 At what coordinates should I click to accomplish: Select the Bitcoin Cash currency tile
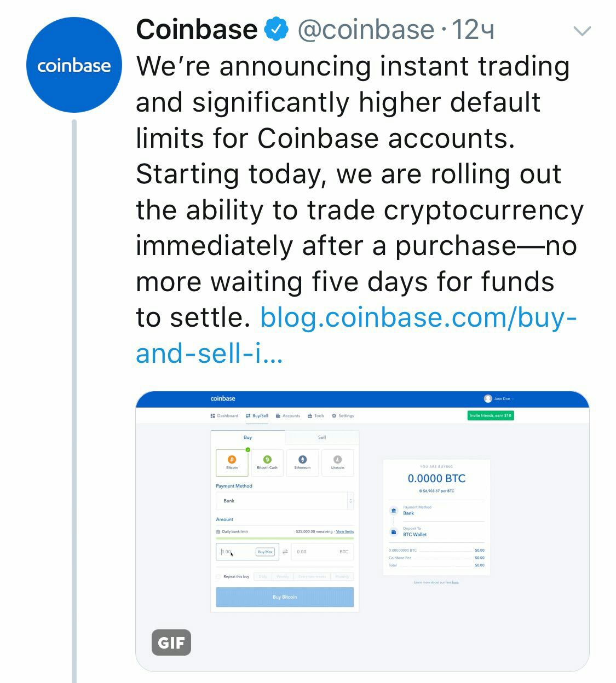click(x=267, y=463)
